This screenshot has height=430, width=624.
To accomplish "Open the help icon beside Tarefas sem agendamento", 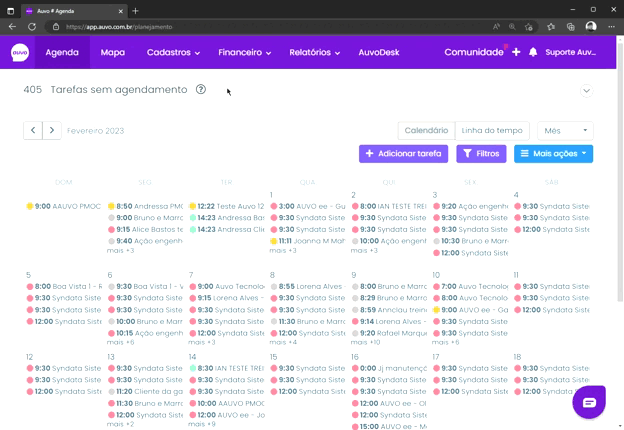I will point(201,89).
